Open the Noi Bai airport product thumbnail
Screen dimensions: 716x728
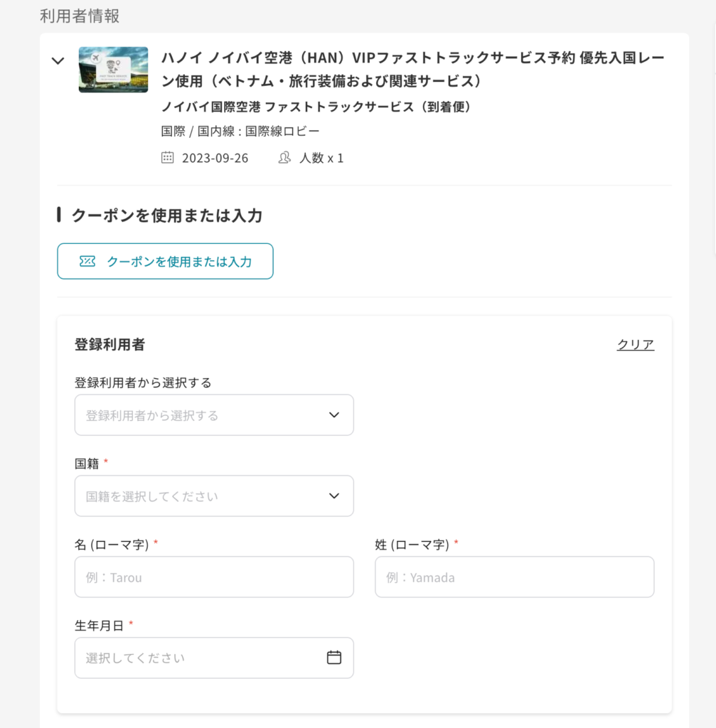coord(113,70)
